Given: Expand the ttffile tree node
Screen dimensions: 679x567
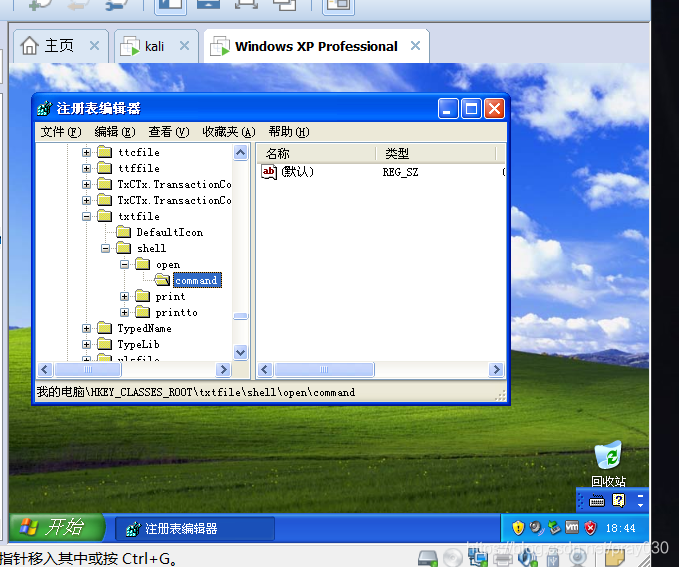Looking at the screenshot, I should (86, 168).
